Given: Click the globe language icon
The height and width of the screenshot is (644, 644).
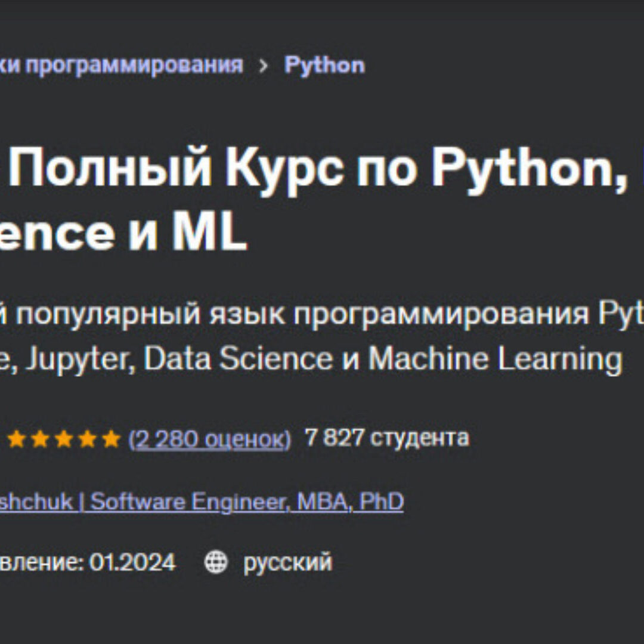Looking at the screenshot, I should (216, 562).
